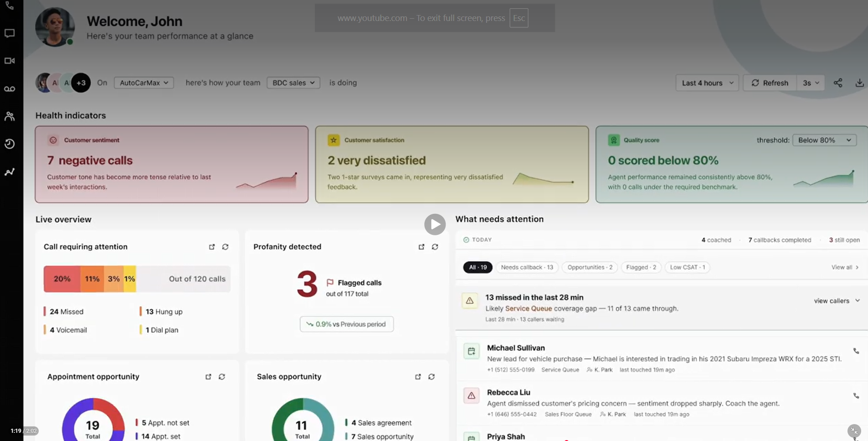
Task: Select the Flagged · 2 filter
Action: click(x=641, y=267)
